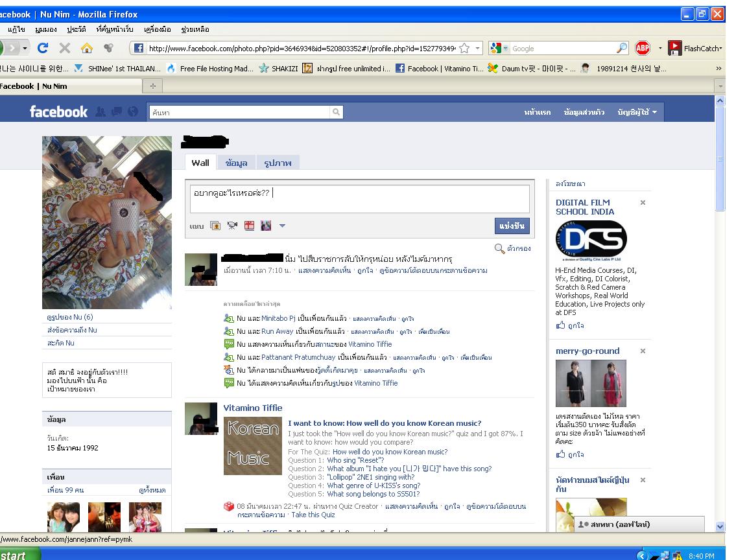Open the ที่คั่นหน้าเว็บ bookmarks menu
This screenshot has width=747, height=560.
tap(114, 29)
